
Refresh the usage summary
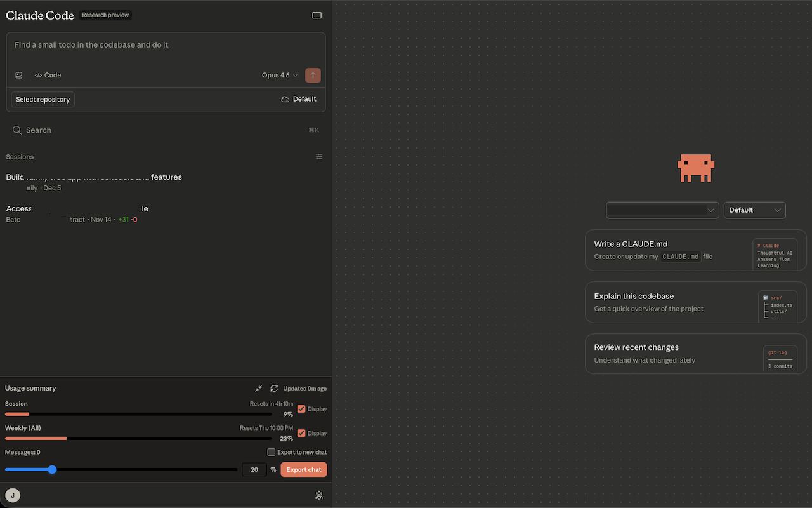(x=273, y=388)
